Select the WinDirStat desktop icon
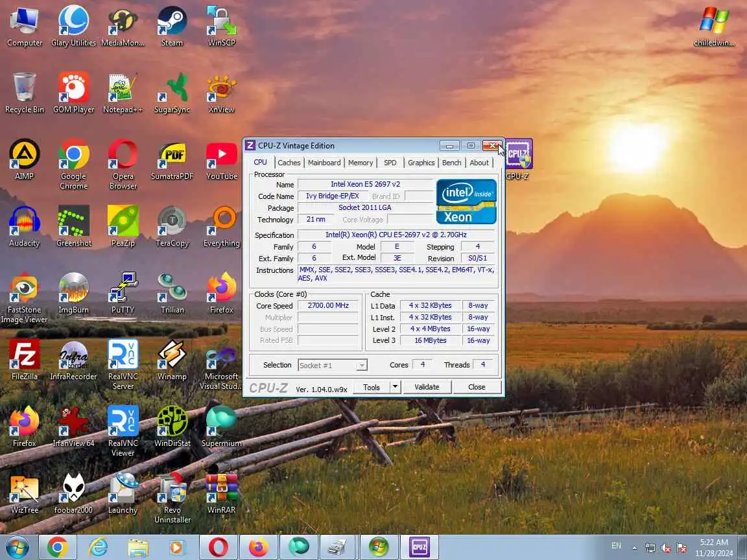This screenshot has width=747, height=560. pos(172,426)
